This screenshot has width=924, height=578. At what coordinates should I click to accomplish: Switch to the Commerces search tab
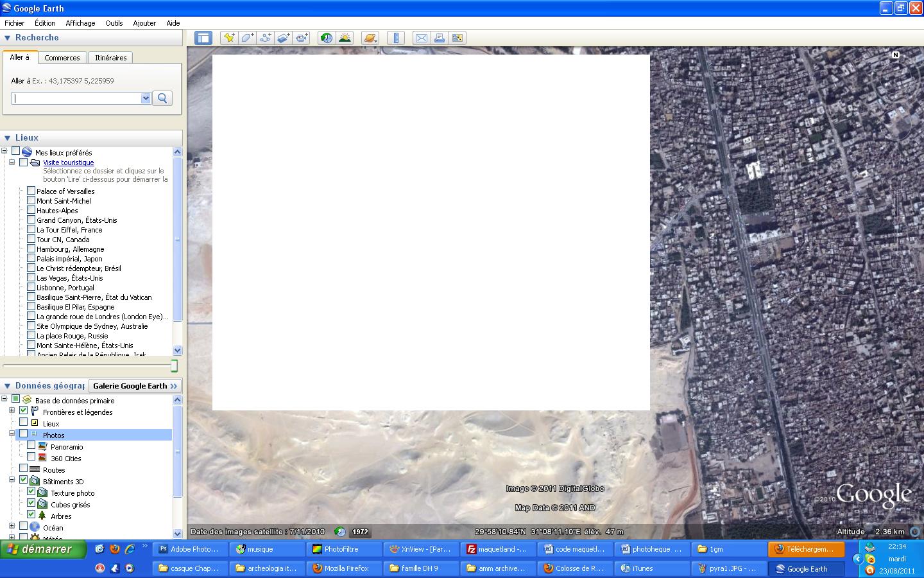tap(62, 58)
